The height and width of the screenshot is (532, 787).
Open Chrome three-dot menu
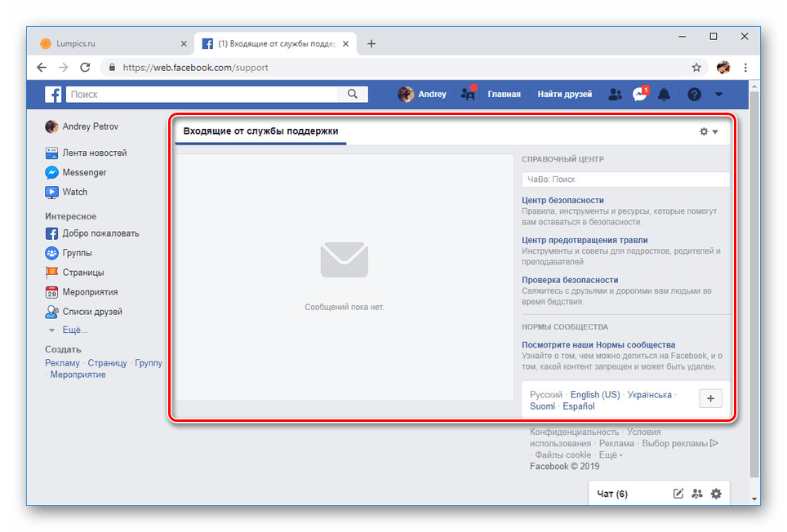(x=745, y=67)
